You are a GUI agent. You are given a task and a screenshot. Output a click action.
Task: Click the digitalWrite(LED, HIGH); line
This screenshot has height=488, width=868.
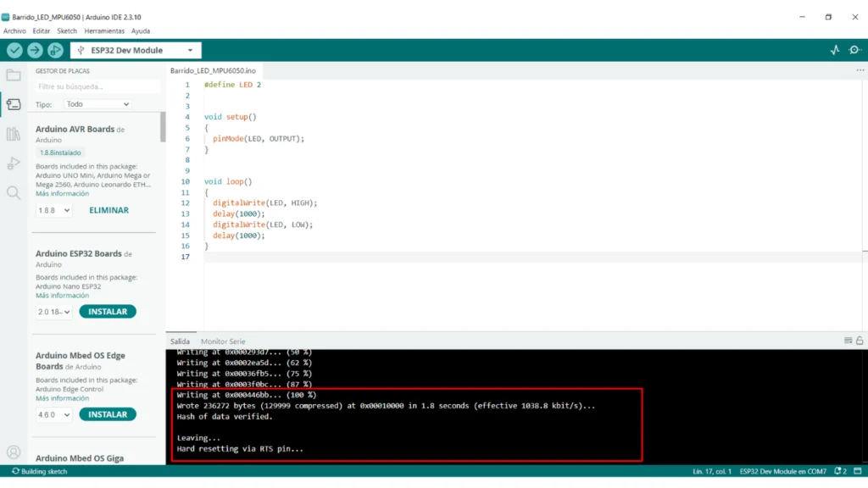click(265, 203)
